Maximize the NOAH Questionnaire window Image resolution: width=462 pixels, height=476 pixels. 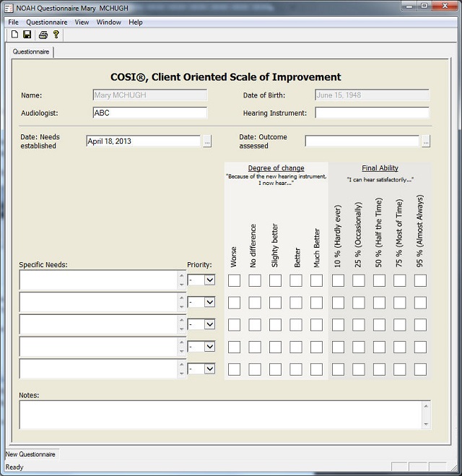pos(424,6)
